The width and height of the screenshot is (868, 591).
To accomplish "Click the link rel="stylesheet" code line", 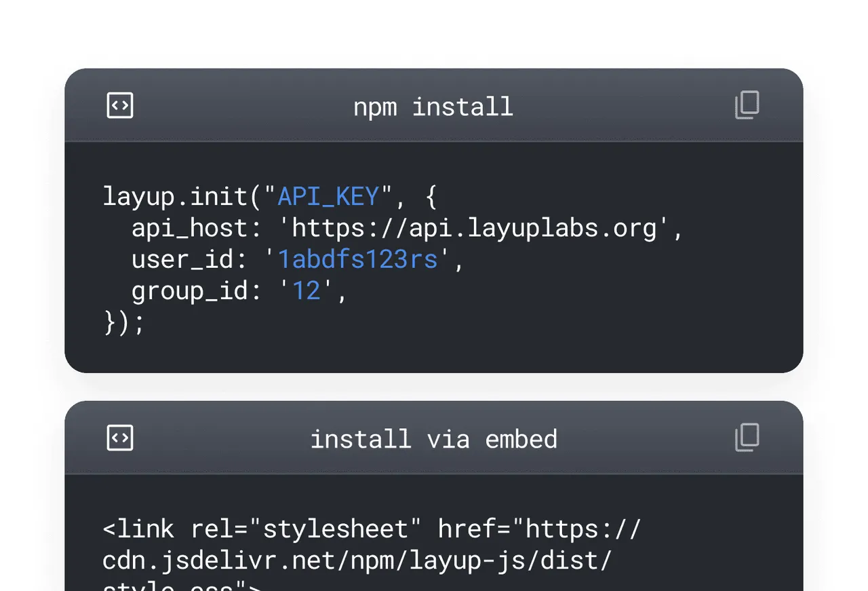I will [372, 529].
